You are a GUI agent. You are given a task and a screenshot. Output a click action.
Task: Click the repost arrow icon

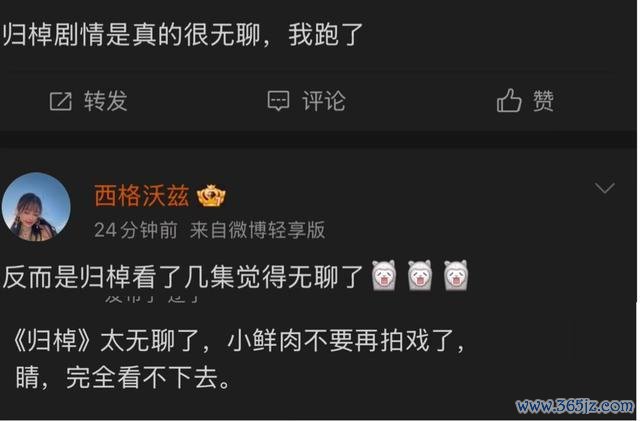click(x=60, y=101)
